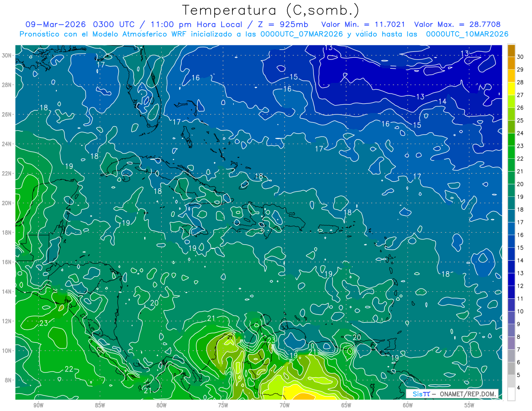Click the legend value '27' on colorbar
This screenshot has width=532, height=411.
point(520,95)
